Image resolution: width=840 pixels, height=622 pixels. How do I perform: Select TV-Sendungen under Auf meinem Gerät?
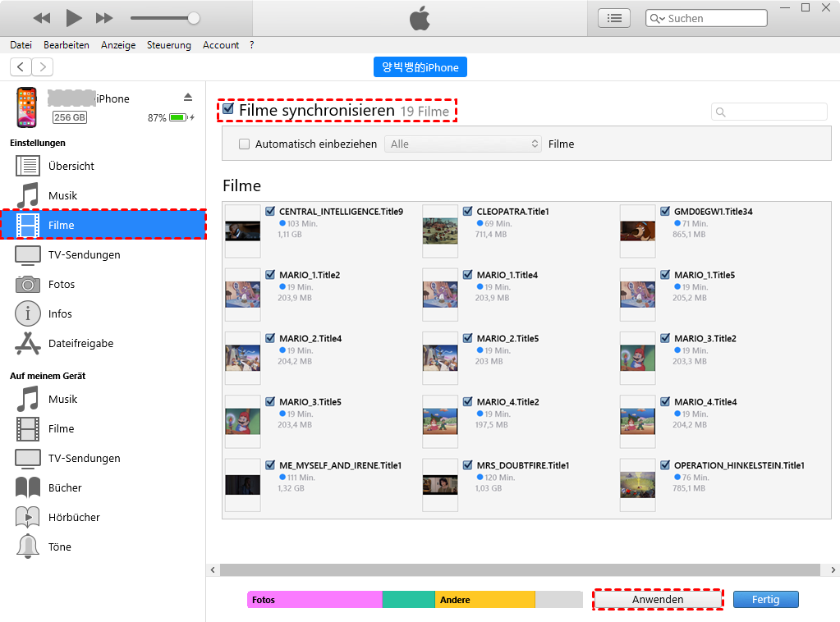tap(103, 458)
